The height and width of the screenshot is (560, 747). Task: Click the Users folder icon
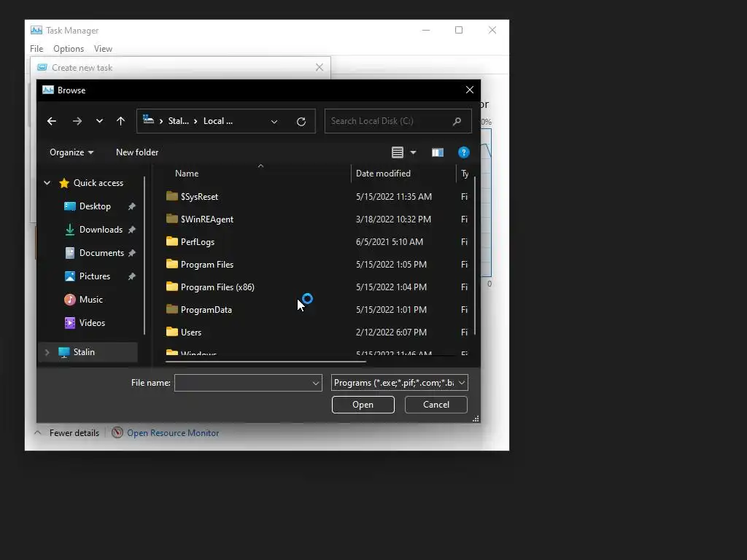tap(172, 332)
